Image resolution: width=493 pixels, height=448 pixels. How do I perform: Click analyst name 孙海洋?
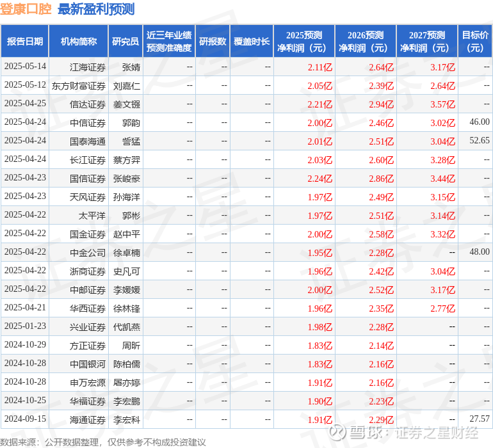[127, 197]
